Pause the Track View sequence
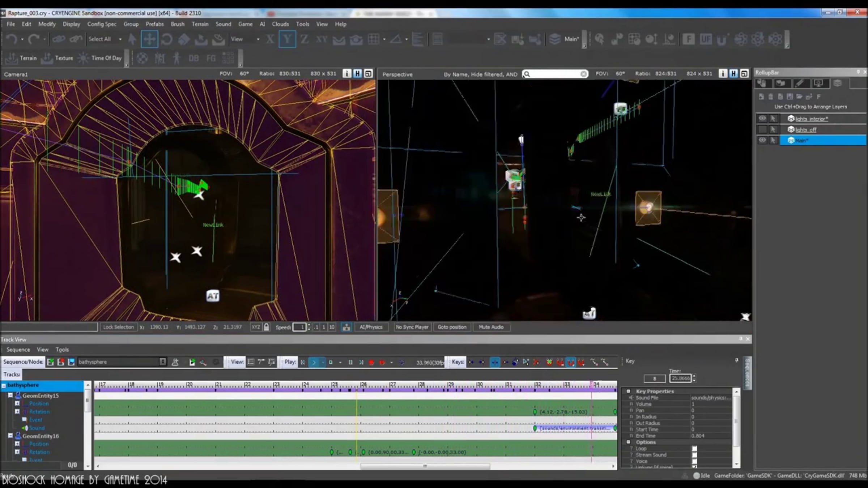 (x=350, y=362)
